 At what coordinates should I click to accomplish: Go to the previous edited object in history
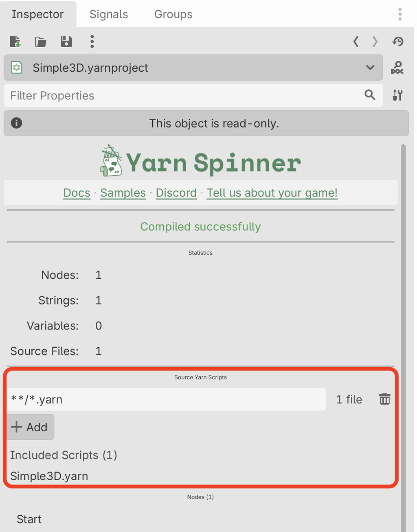pos(356,42)
